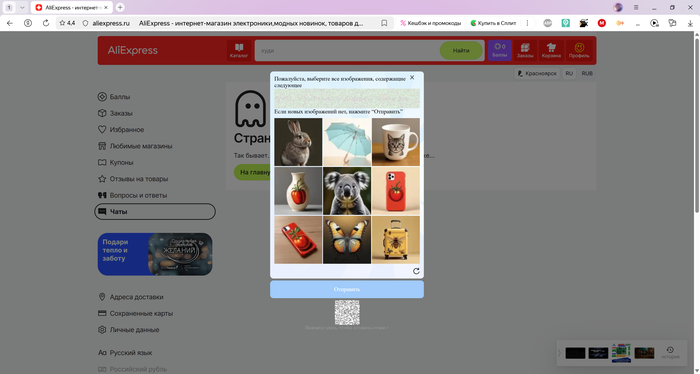Click the Подари тепло и заботу banner
700x374 pixels.
coord(155,254)
